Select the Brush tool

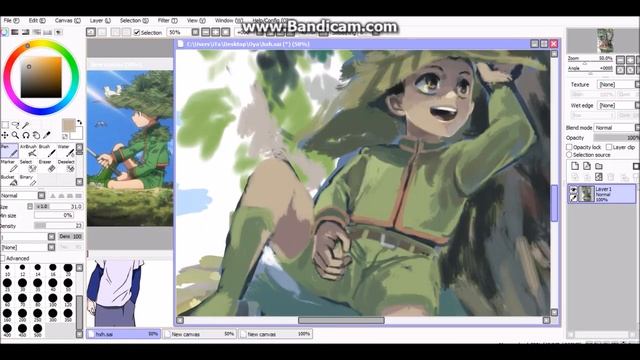pos(47,151)
